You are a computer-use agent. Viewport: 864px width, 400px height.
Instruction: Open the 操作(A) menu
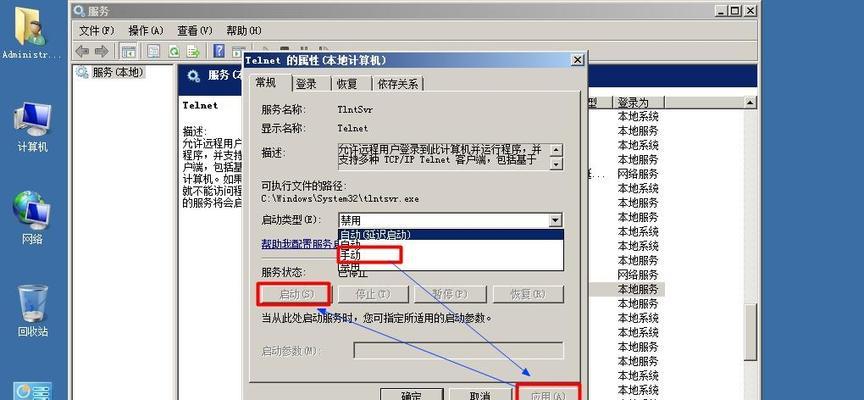point(146,31)
